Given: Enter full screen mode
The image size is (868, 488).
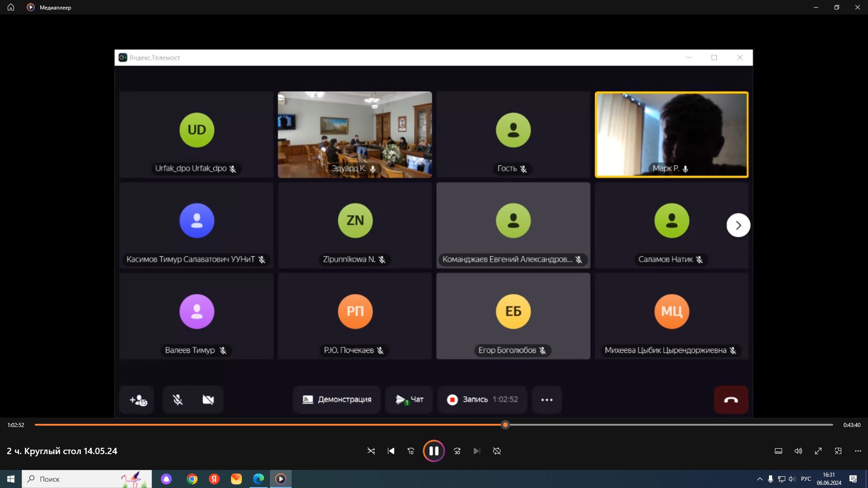Looking at the screenshot, I should pos(818,451).
